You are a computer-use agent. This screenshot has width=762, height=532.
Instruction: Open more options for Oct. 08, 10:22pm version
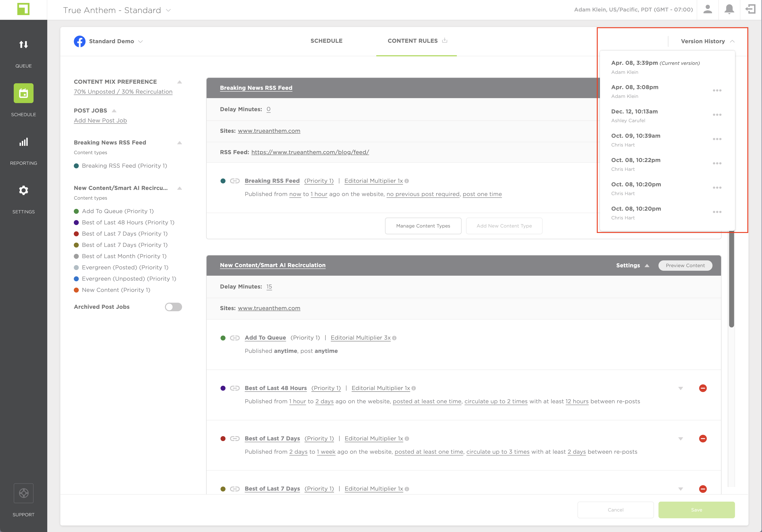tap(717, 163)
